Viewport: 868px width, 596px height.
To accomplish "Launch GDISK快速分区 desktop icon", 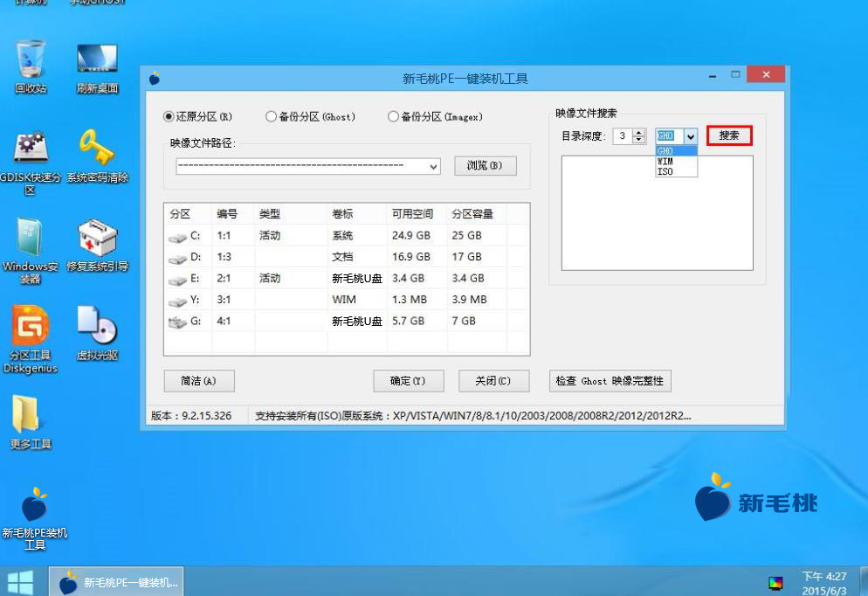I will coord(30,162).
